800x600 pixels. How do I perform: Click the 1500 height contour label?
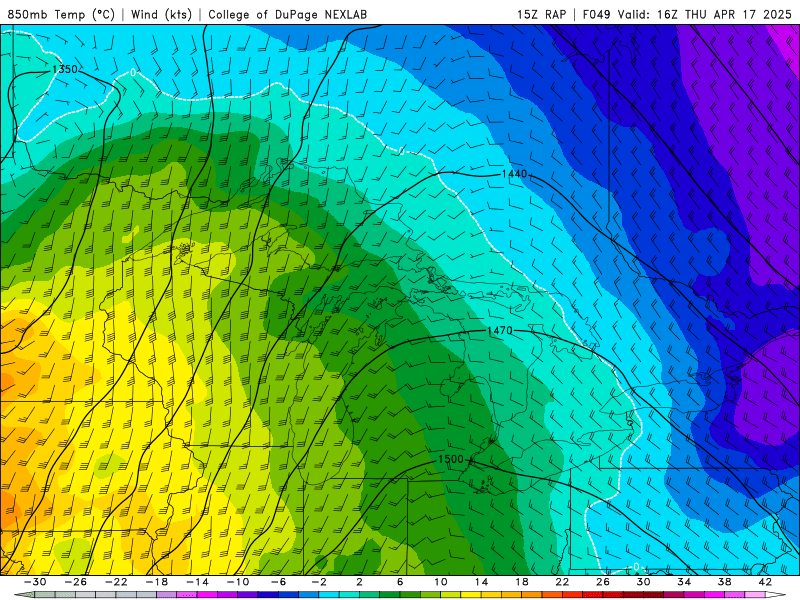451,459
